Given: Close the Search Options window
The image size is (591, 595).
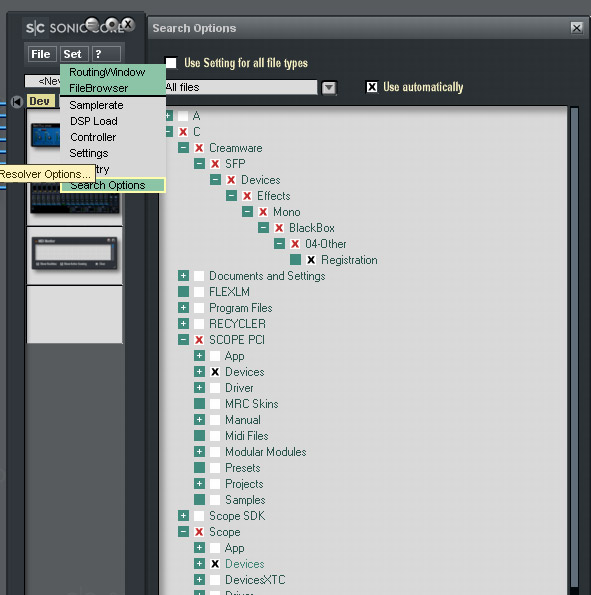Looking at the screenshot, I should [x=577, y=28].
